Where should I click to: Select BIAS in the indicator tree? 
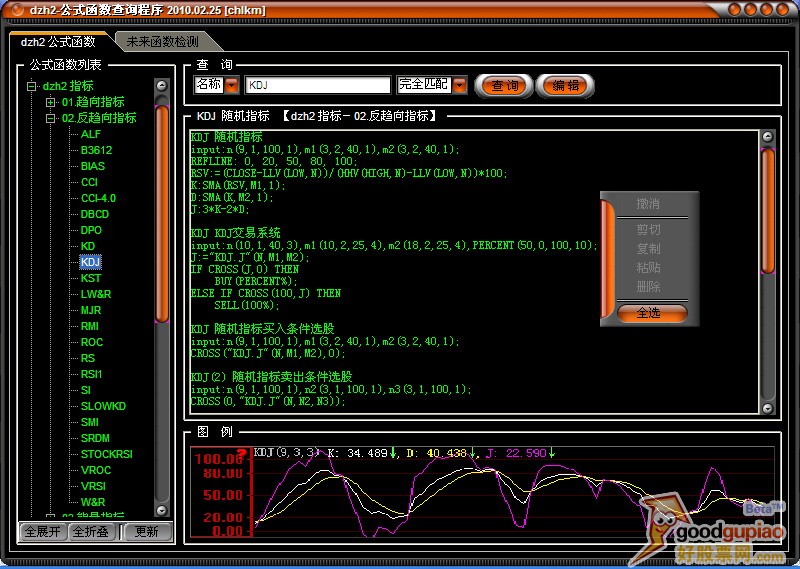pos(93,166)
